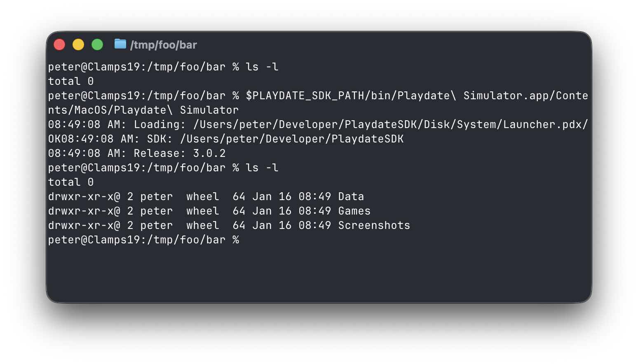The height and width of the screenshot is (364, 638).
Task: Click the /tmp/foo/bar window title text
Action: tap(164, 45)
